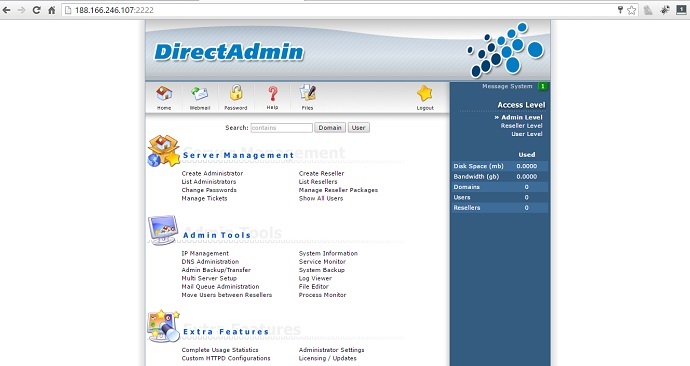The width and height of the screenshot is (690, 366).
Task: Open Multi Server Setup link
Action: tap(209, 278)
